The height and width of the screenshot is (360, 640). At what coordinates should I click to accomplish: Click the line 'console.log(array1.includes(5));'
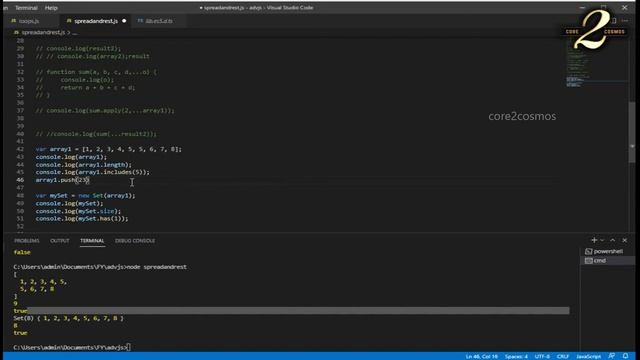point(93,172)
